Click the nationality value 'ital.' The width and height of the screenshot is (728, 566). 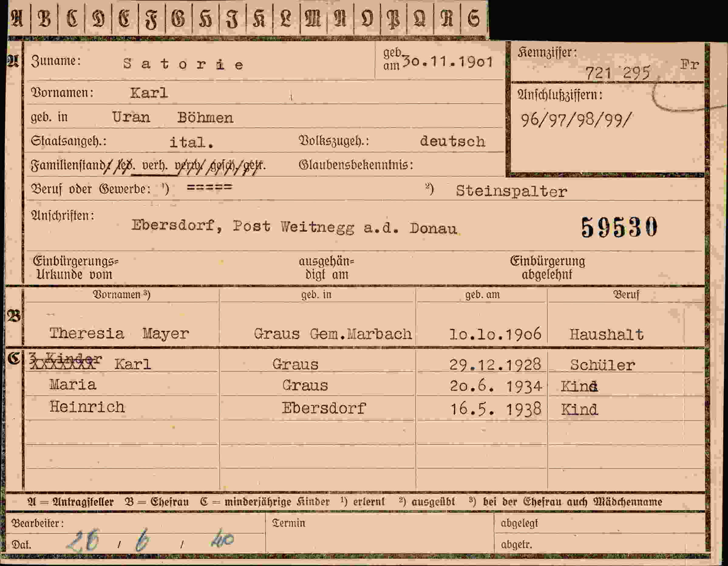(x=192, y=143)
